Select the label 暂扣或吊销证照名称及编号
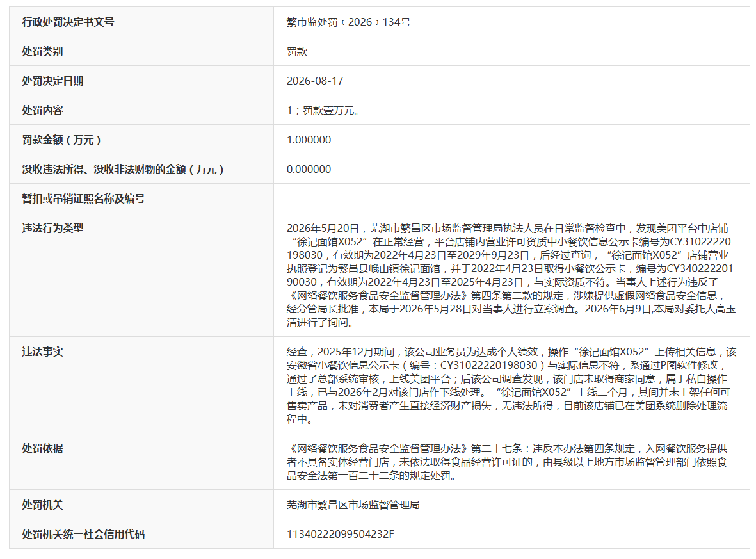This screenshot has width=756, height=559. (83, 198)
